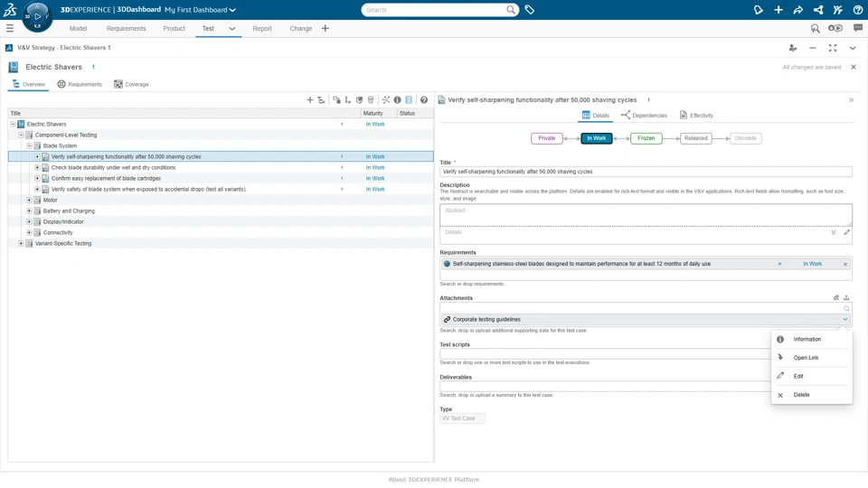The height and width of the screenshot is (488, 868).
Task: Click the add plus icon in tree toolbar
Action: (x=309, y=100)
